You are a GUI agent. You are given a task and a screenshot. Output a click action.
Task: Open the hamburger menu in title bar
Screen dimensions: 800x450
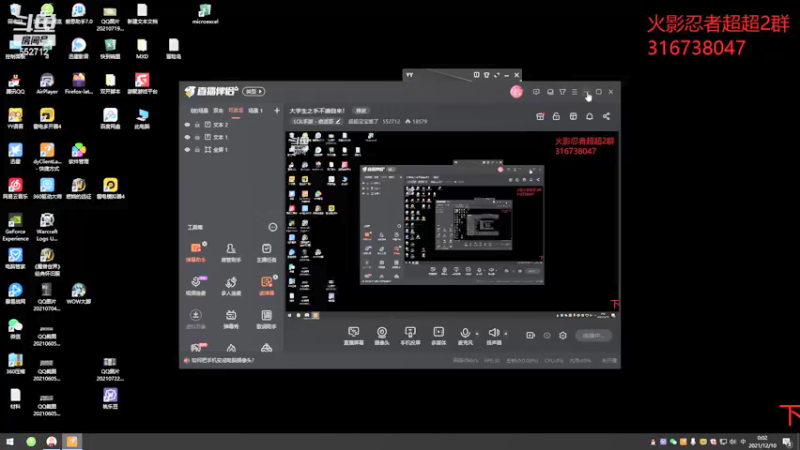574,92
